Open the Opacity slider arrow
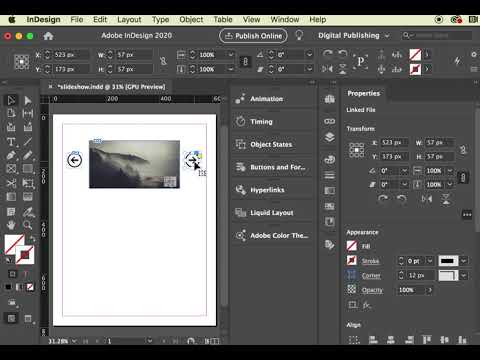The image size is (480, 360). [x=430, y=290]
